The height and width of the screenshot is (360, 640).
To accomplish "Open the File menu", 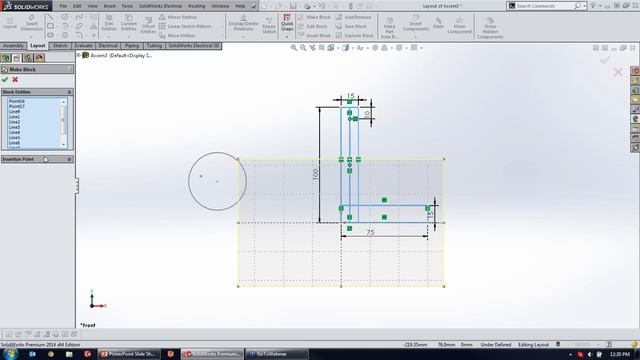I will tap(63, 6).
